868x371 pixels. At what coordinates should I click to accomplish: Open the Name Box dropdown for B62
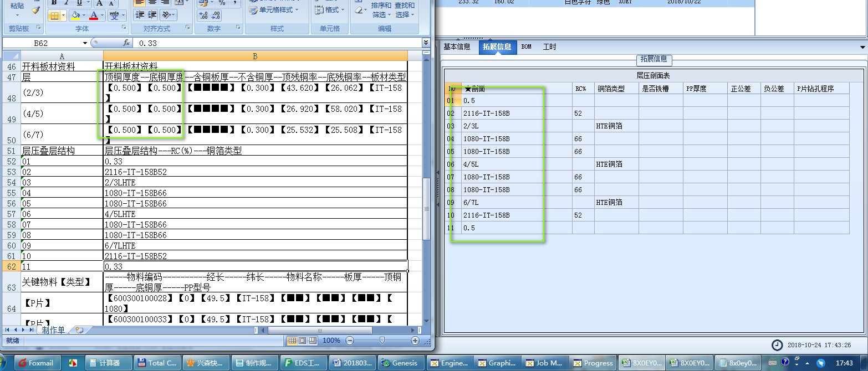coord(85,43)
